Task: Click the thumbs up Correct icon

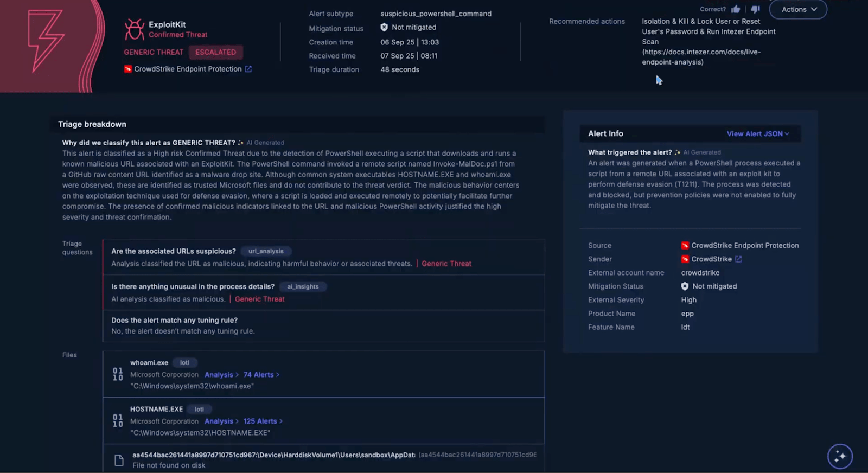Action: coord(736,9)
